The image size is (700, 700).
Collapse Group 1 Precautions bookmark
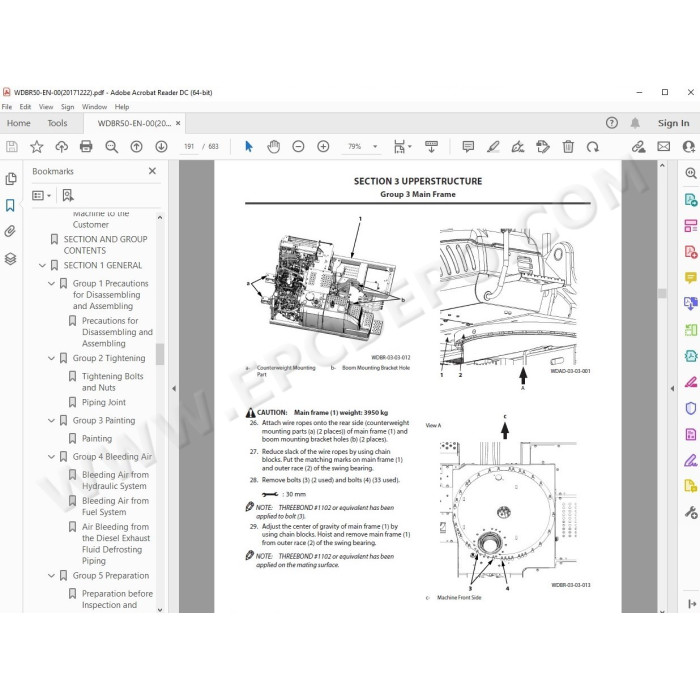51,283
